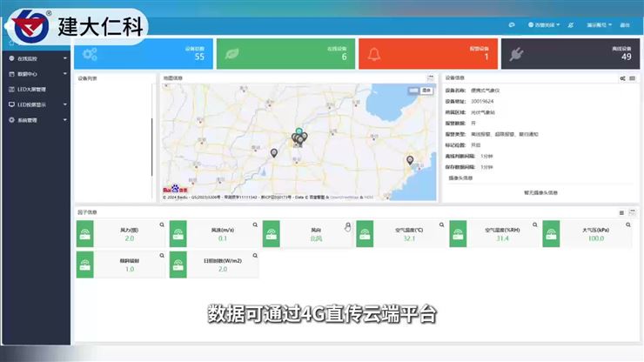Screen dimensions: 644x362
Task: Open the magnifier on the 日照时数 (W/m2) tile
Action: [255, 256]
